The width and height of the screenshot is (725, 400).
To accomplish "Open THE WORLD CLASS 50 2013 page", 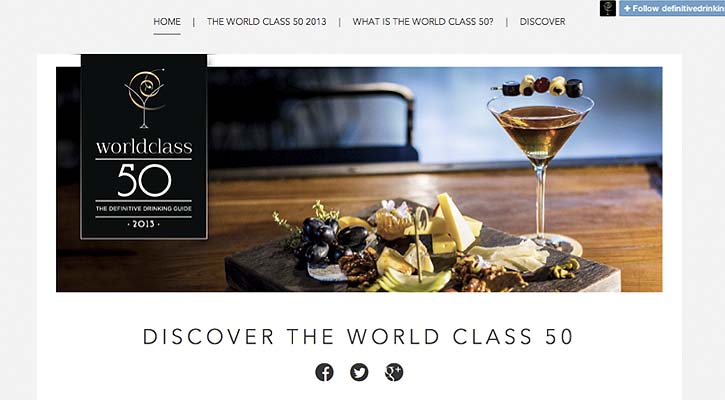I will [x=266, y=22].
